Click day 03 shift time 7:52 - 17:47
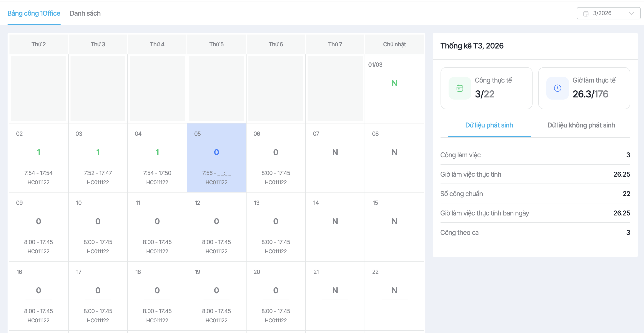Viewport: 644px width, 333px height. click(x=98, y=173)
